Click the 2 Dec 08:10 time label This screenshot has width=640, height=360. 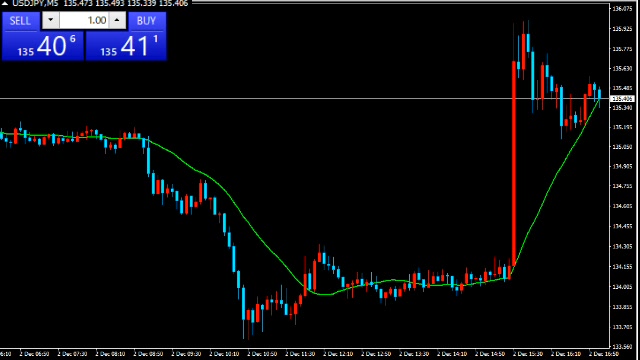click(x=109, y=354)
